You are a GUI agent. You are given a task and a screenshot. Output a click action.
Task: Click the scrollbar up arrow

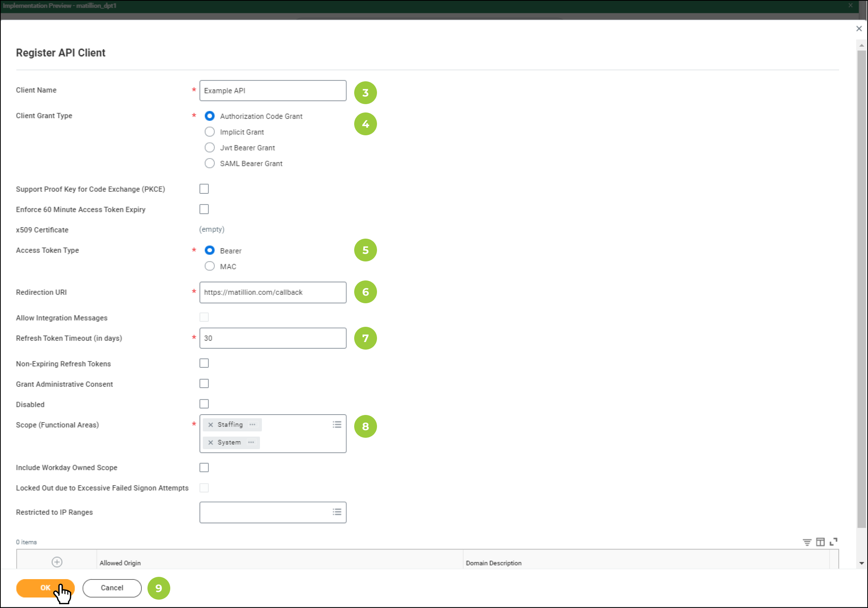point(862,45)
